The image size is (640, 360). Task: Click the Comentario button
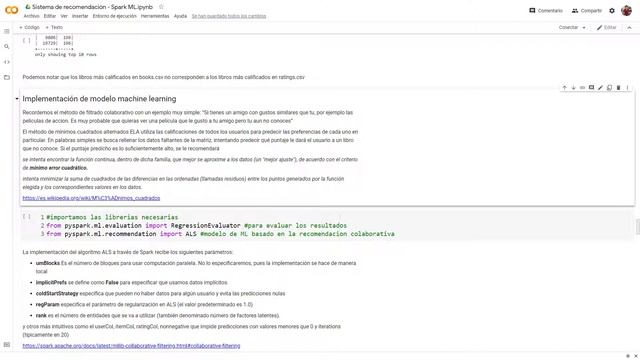[x=546, y=11]
